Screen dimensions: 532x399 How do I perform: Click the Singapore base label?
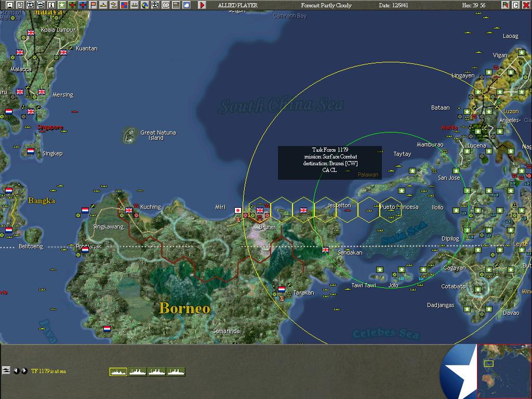50,127
